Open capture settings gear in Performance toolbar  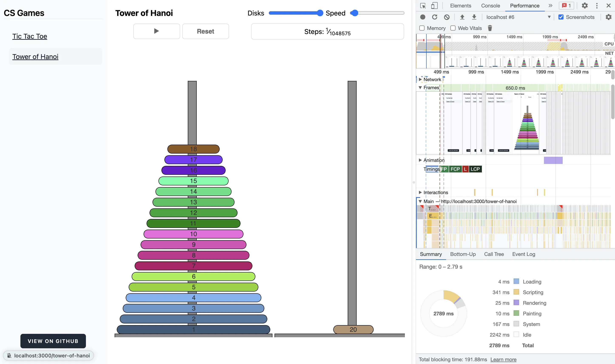608,17
